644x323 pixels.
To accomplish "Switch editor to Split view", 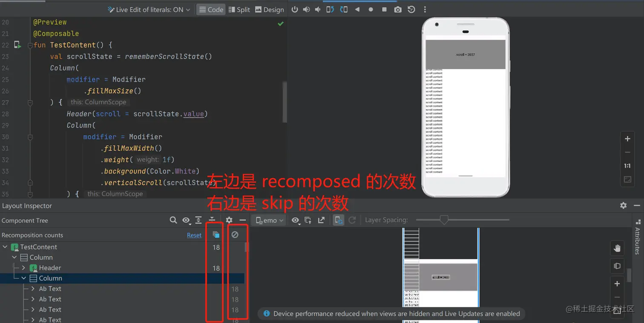I will point(239,9).
